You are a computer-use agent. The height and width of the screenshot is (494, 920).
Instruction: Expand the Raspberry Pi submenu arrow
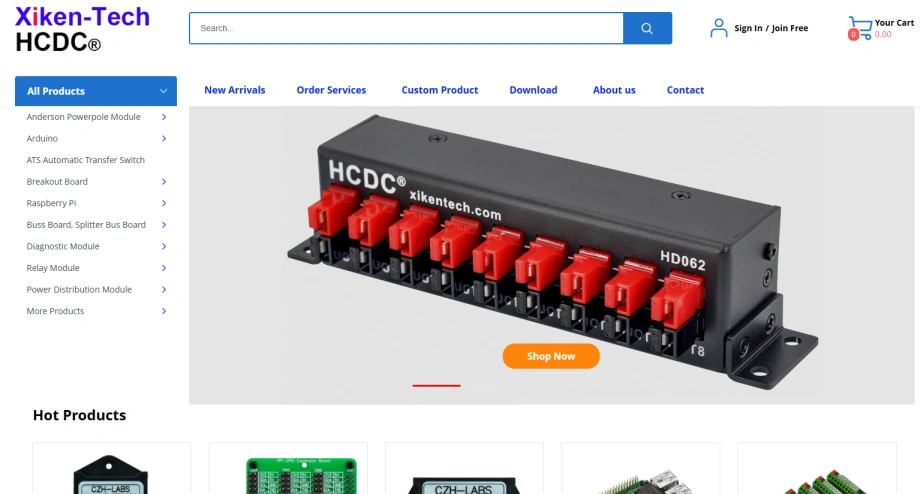tap(164, 203)
